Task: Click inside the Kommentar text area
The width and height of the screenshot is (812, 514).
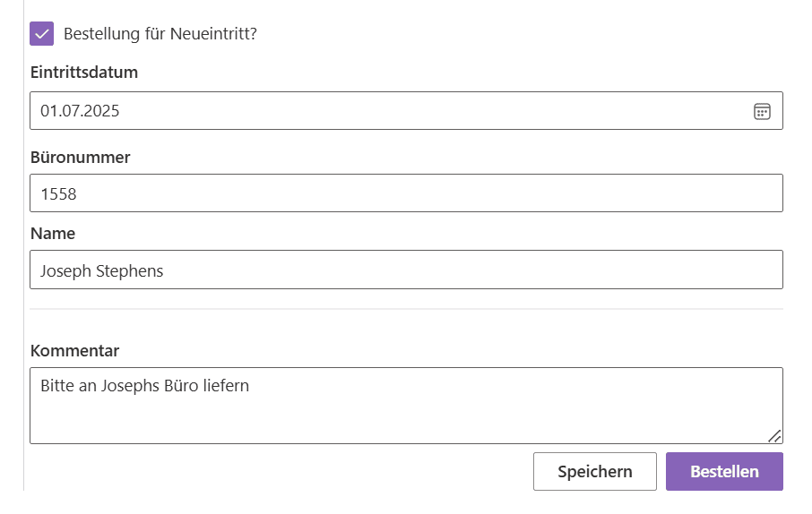Action: click(406, 406)
